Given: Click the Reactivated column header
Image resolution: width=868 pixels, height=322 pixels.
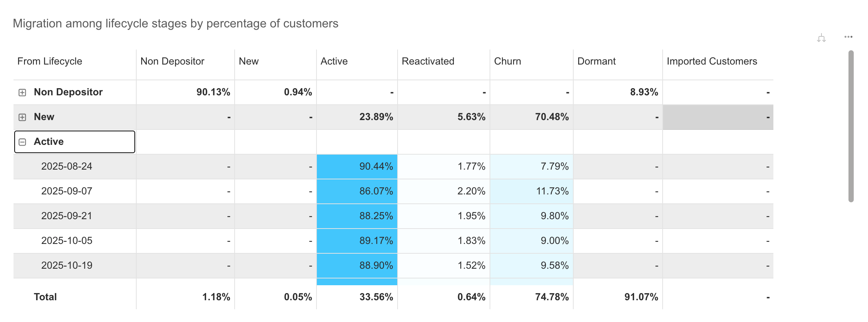Looking at the screenshot, I should tap(428, 61).
